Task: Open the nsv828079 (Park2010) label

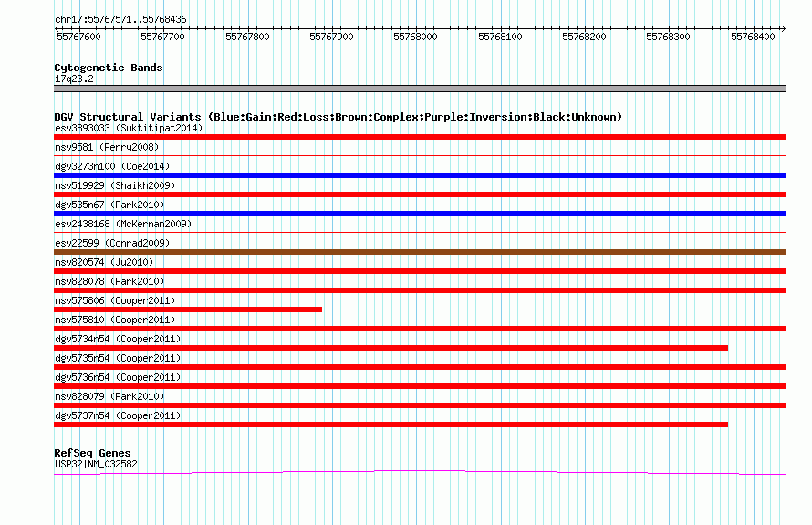Action: pyautogui.click(x=109, y=396)
